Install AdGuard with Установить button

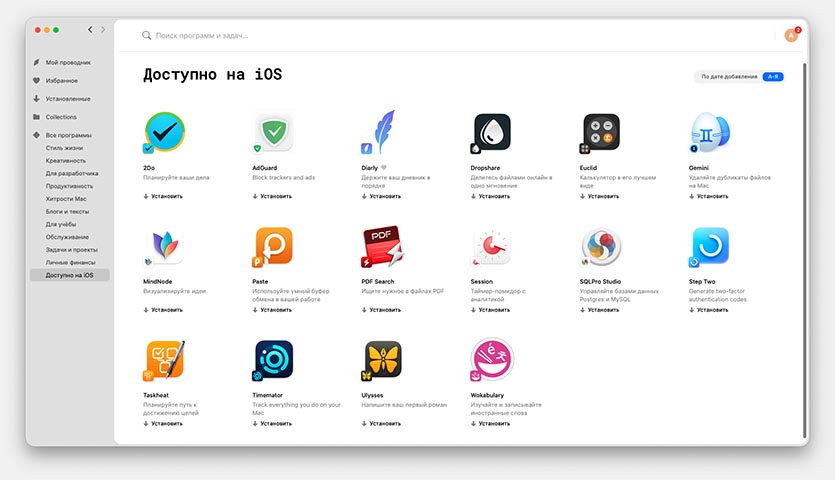[272, 196]
